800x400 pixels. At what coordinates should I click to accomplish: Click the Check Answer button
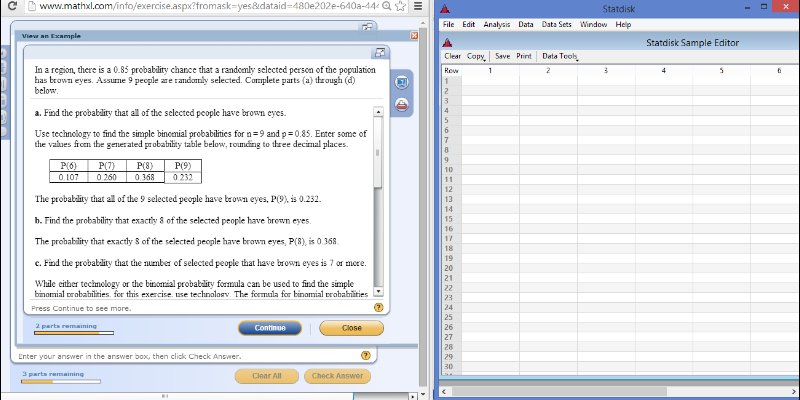[337, 376]
